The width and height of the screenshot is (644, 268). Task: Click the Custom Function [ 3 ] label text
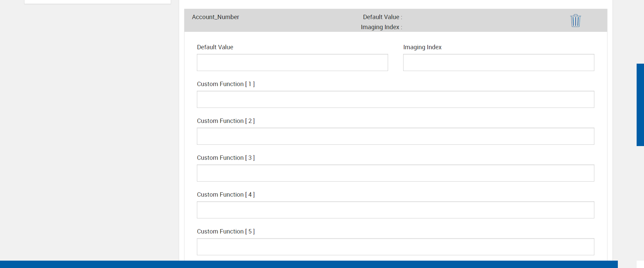point(226,158)
